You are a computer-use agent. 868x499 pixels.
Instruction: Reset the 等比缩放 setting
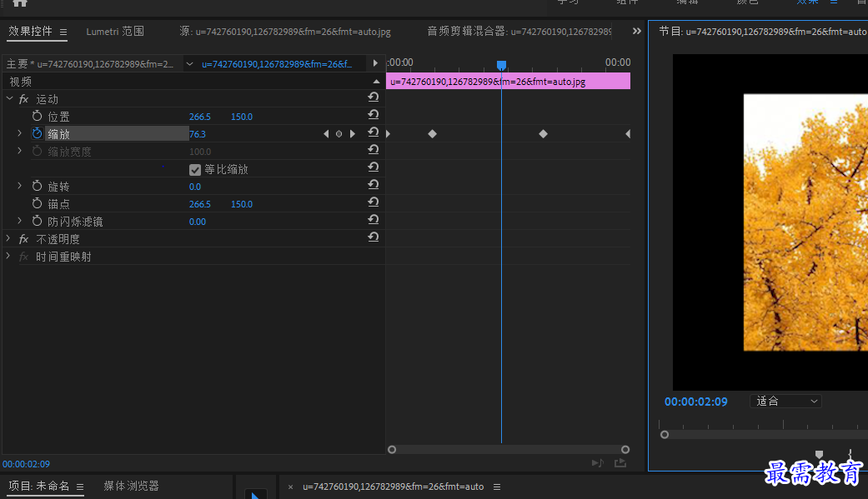(x=373, y=167)
